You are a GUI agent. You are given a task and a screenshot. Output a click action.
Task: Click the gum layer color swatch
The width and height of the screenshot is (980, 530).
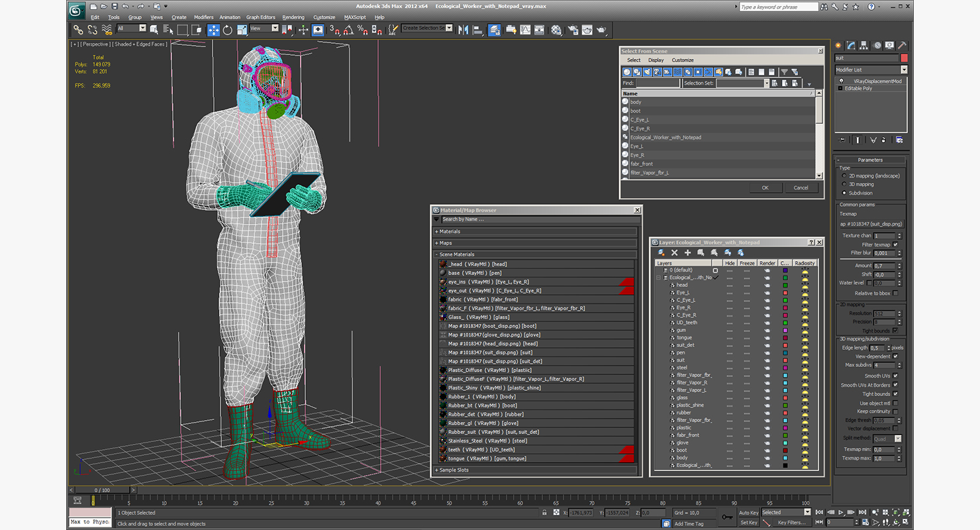click(x=785, y=330)
